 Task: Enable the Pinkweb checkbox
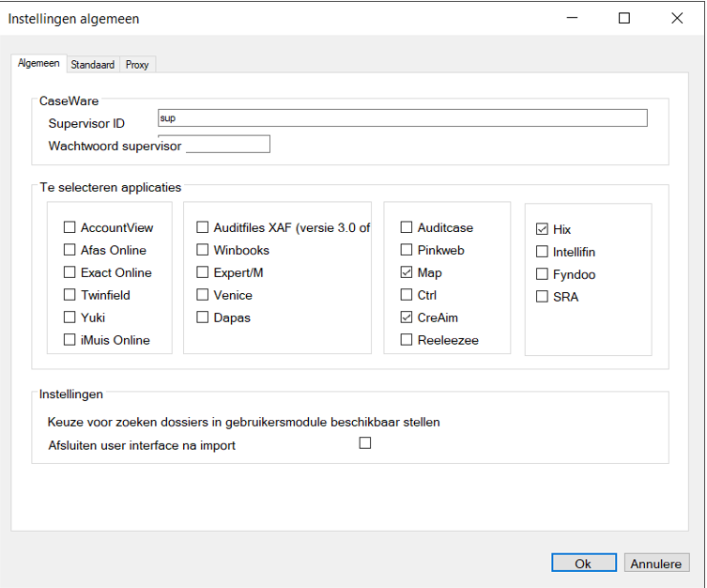pos(407,249)
